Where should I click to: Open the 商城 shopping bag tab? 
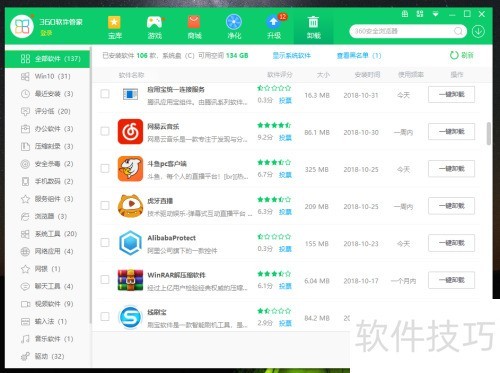coord(194,27)
